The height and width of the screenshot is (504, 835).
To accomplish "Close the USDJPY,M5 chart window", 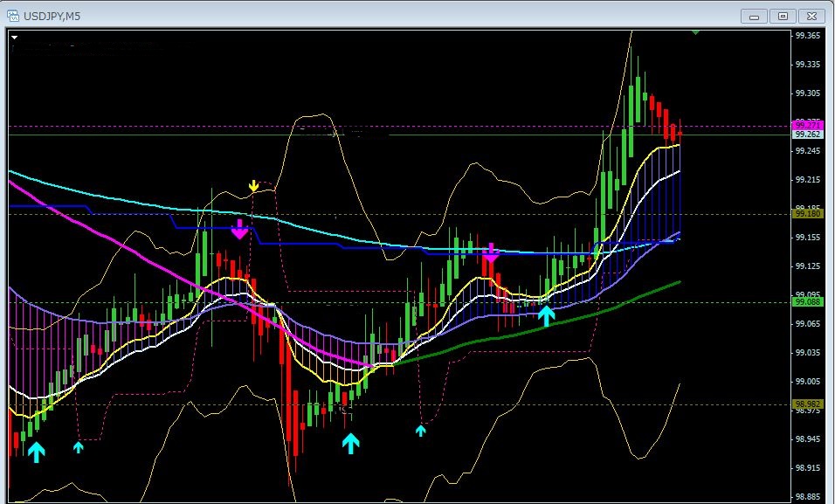I will (x=811, y=17).
